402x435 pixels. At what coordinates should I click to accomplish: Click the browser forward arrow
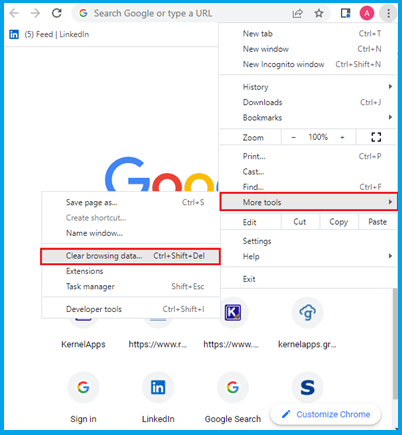click(35, 13)
